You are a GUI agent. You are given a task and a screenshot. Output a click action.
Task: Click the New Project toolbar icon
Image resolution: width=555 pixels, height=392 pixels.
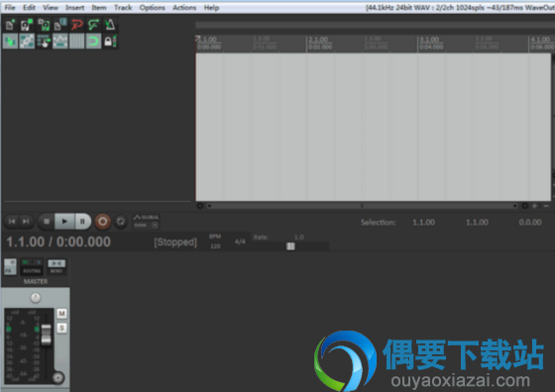coord(10,25)
